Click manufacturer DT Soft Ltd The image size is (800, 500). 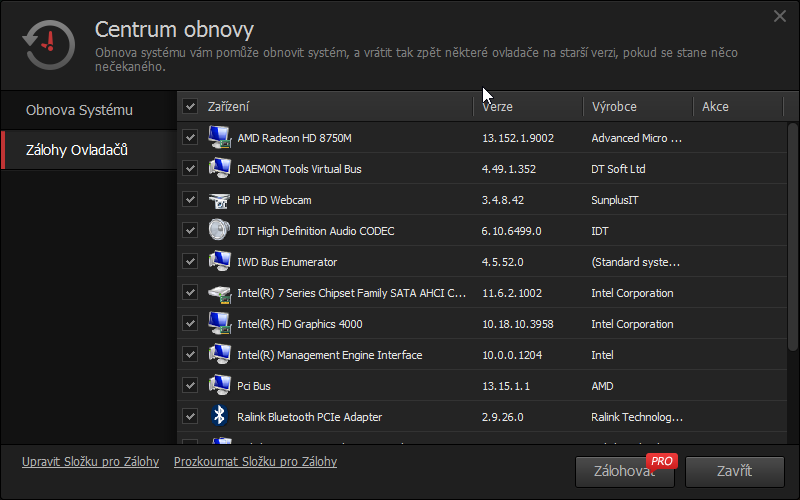point(618,169)
